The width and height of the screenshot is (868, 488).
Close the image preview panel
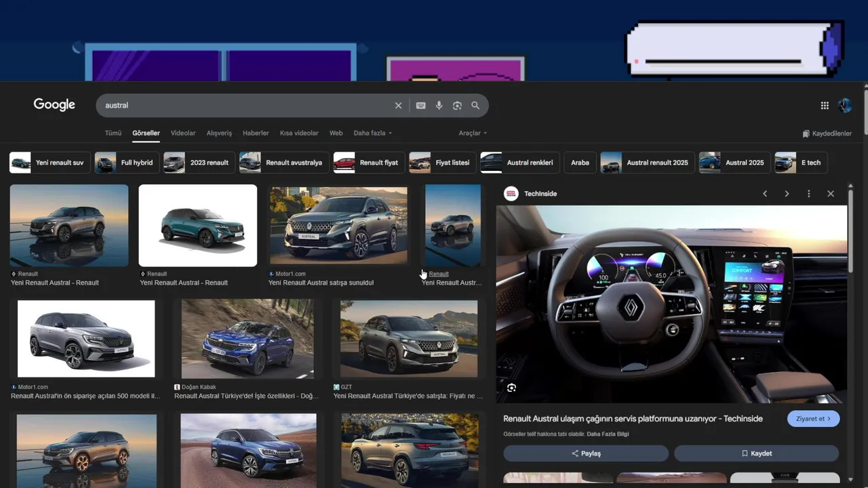[x=831, y=194]
